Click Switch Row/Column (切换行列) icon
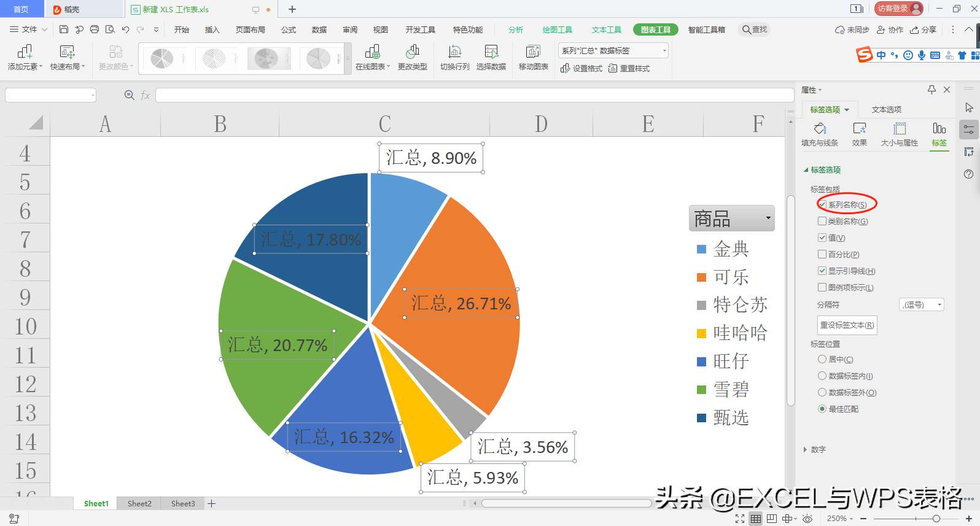 pyautogui.click(x=455, y=52)
